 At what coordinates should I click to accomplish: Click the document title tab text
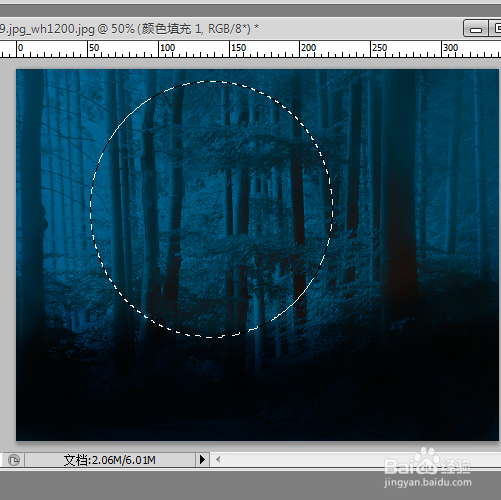point(129,29)
